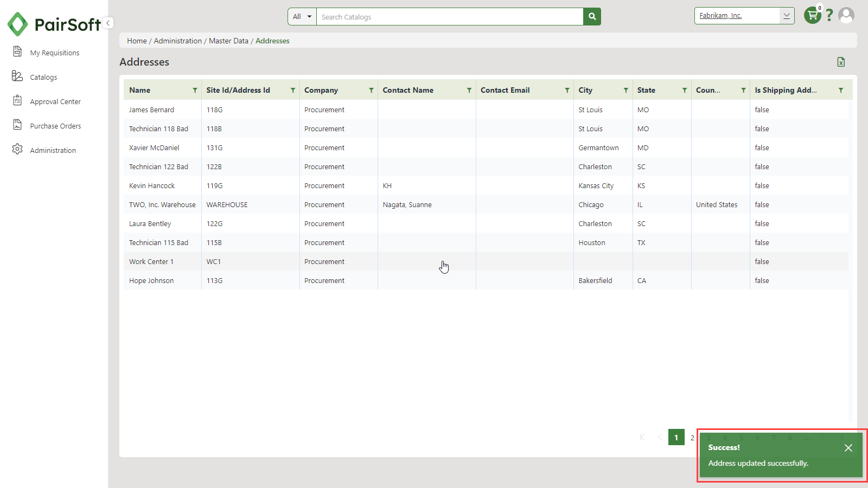Image resolution: width=868 pixels, height=488 pixels.
Task: Click Xavier McDaniel name cell
Action: tap(154, 147)
